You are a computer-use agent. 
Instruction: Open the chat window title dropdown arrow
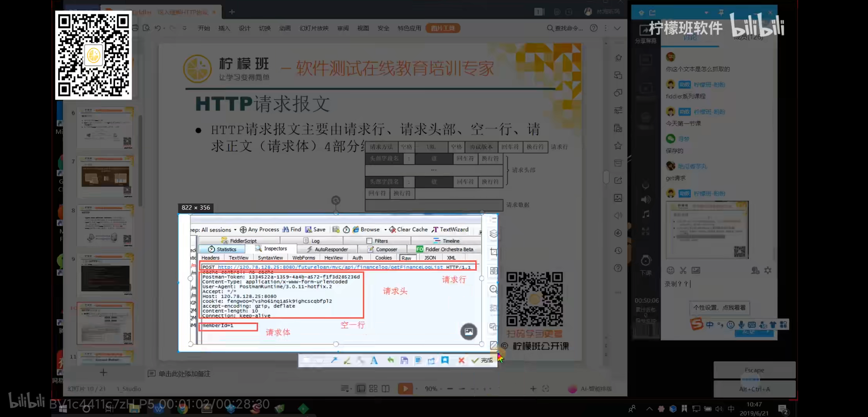coord(706,12)
